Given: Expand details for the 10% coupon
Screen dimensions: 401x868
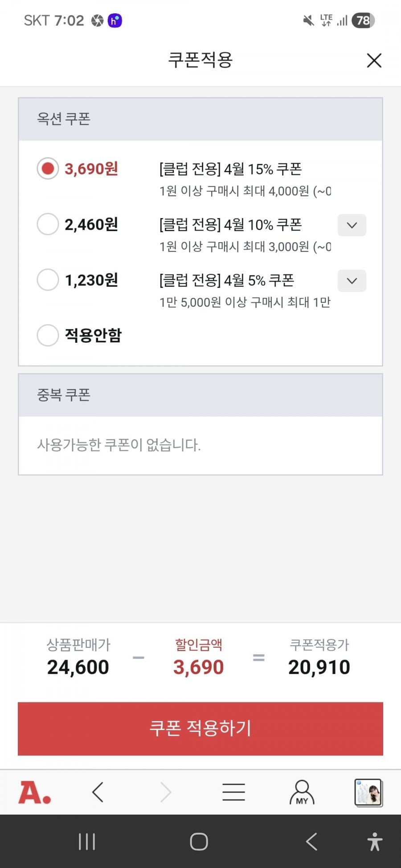Looking at the screenshot, I should 352,225.
